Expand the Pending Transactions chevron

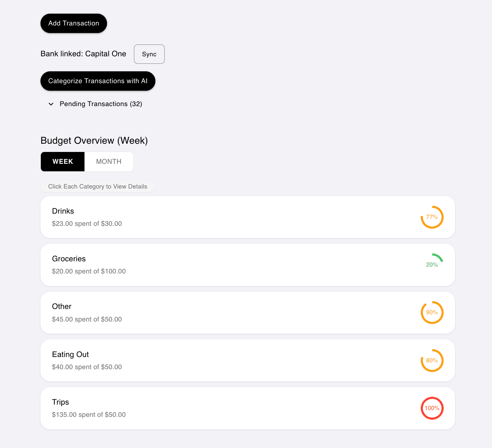pyautogui.click(x=51, y=104)
